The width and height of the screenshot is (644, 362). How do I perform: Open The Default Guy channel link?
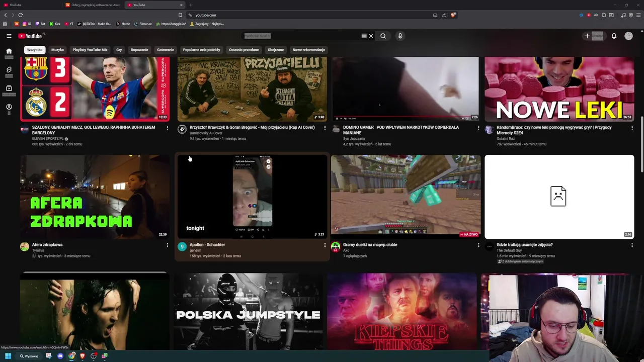tap(509, 250)
